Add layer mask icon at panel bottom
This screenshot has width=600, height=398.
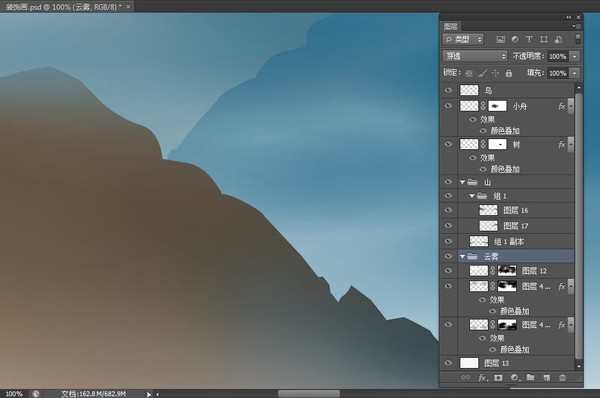pos(498,378)
